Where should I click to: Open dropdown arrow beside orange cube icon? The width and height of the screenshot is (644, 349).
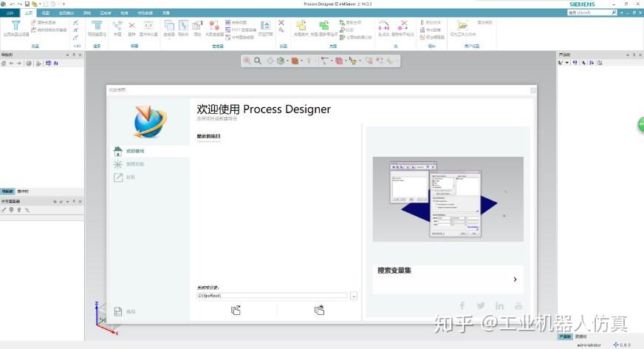point(301,61)
